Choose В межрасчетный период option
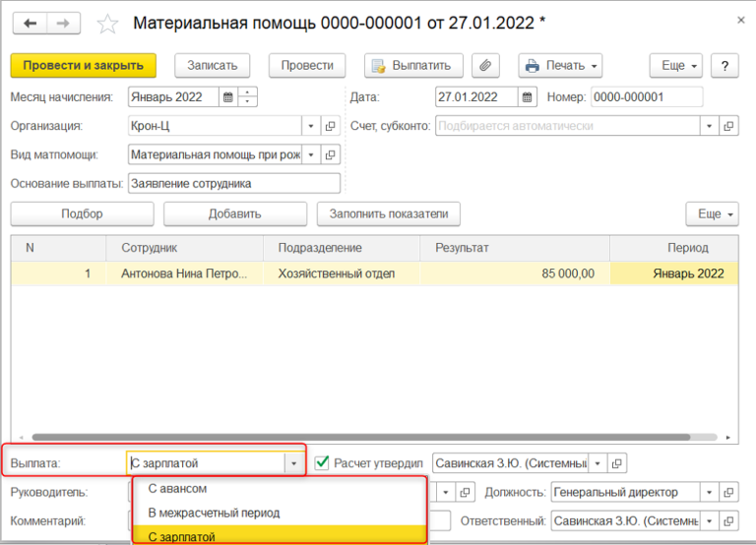Image resolution: width=756 pixels, height=545 pixels. point(214,513)
